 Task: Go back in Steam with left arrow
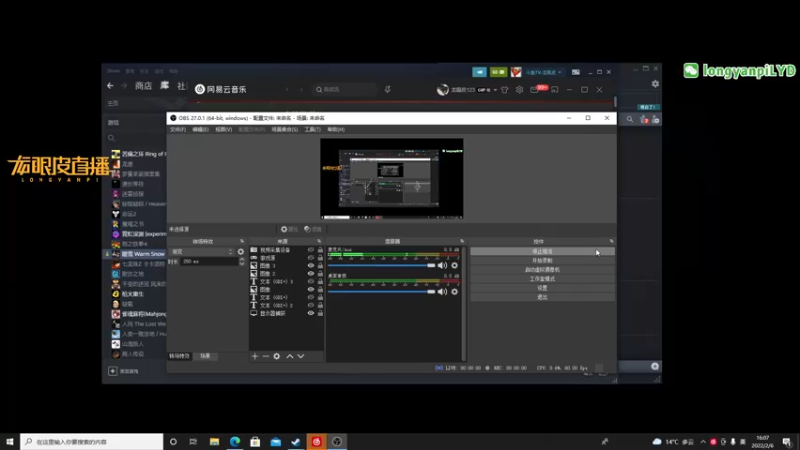tap(110, 86)
